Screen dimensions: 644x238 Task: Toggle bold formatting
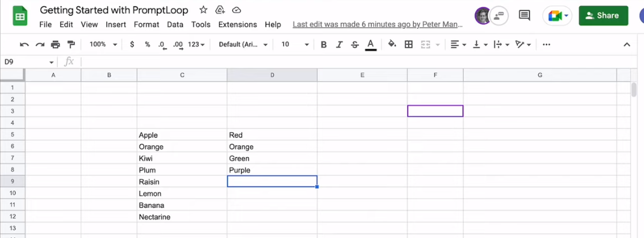pos(323,44)
